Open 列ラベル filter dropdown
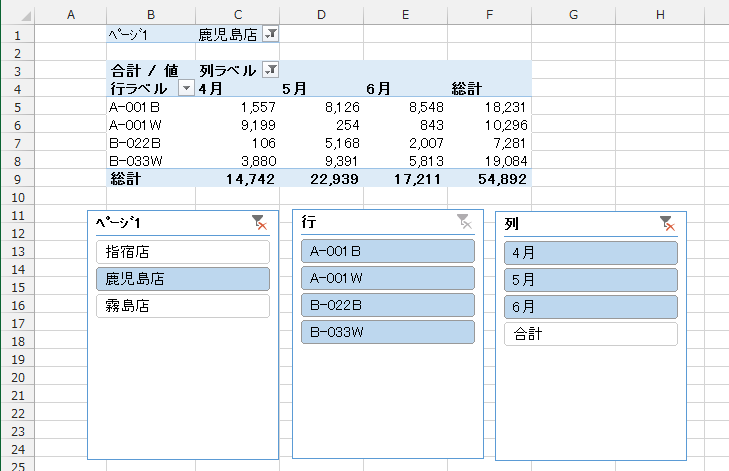 click(269, 70)
